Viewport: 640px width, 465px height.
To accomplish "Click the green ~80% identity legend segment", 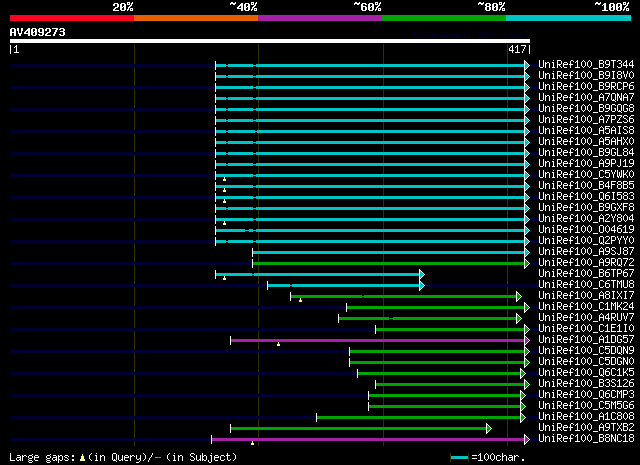I will coord(444,18).
